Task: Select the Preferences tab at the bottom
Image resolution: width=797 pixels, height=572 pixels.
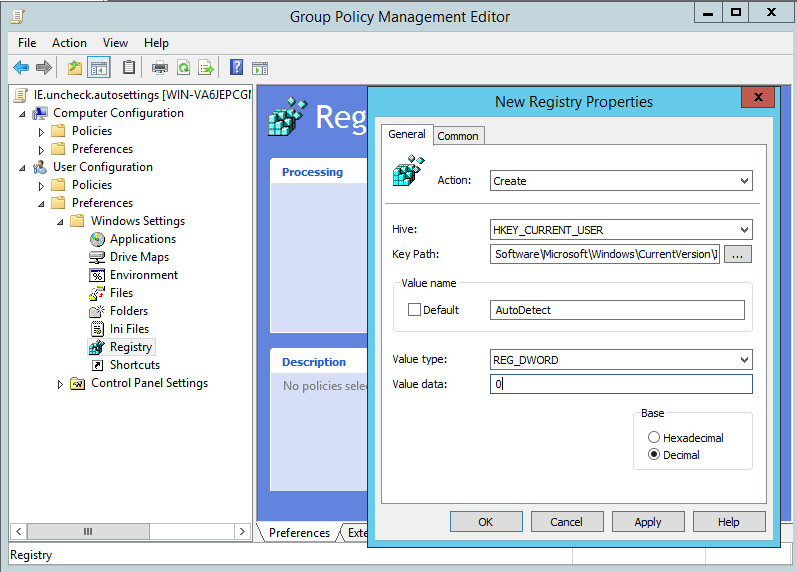Action: pyautogui.click(x=299, y=532)
